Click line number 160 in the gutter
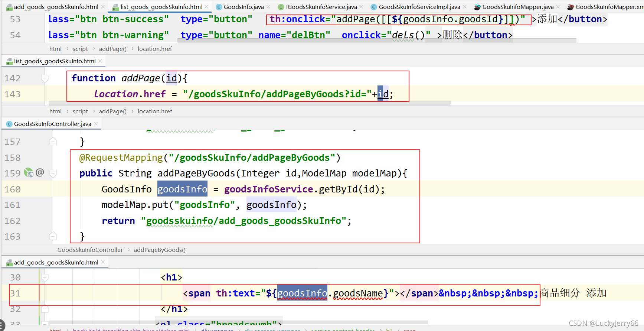This screenshot has width=644, height=331. tap(13, 189)
